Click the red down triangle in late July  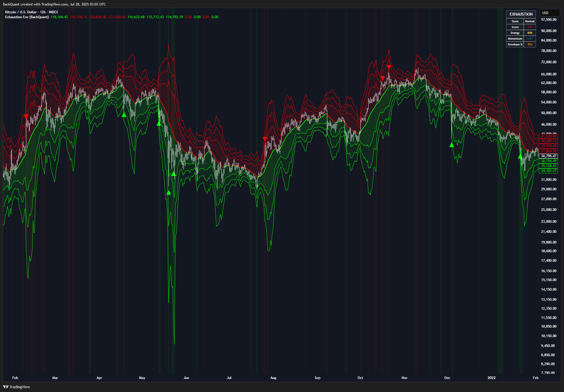pyautogui.click(x=265, y=139)
